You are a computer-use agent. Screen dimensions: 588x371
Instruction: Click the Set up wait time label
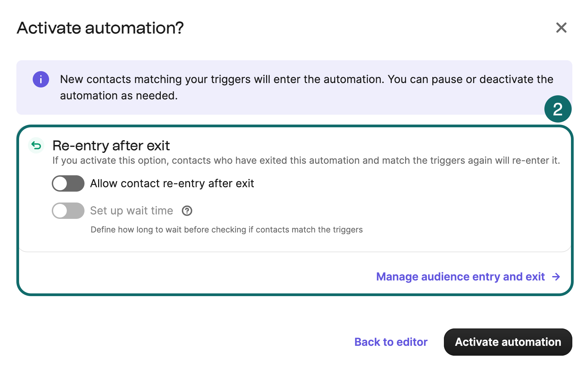(x=131, y=211)
